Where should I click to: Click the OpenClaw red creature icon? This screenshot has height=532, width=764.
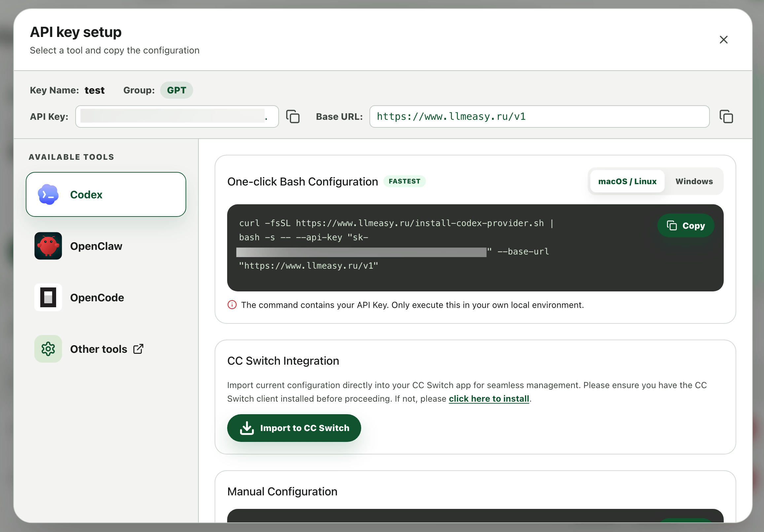tap(48, 246)
